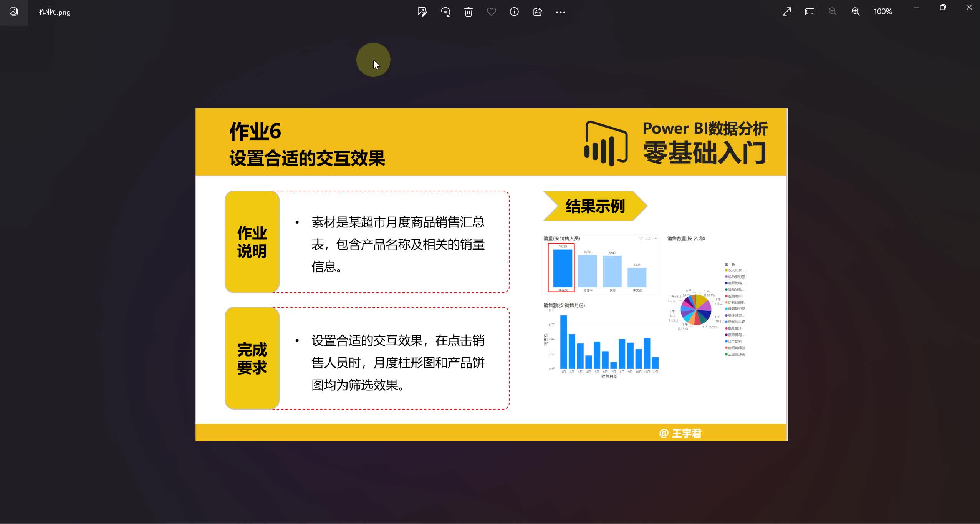Click the 完成要求 yellow label
This screenshot has height=524, width=980.
coord(252,358)
